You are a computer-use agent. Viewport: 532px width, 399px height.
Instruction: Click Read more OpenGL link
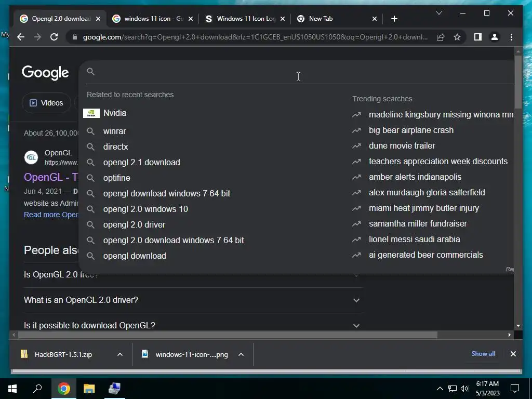[x=51, y=215]
